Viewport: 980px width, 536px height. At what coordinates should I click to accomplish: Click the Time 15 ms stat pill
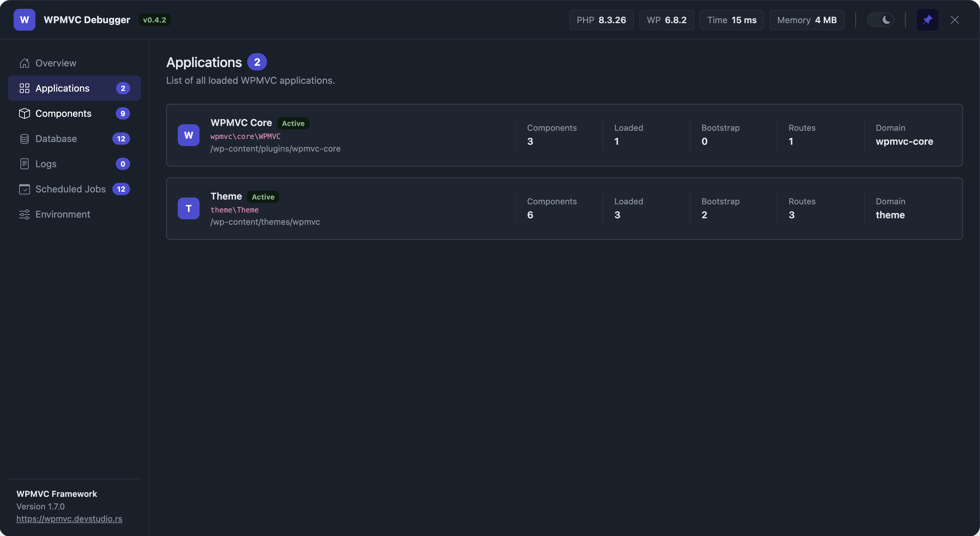coord(731,20)
